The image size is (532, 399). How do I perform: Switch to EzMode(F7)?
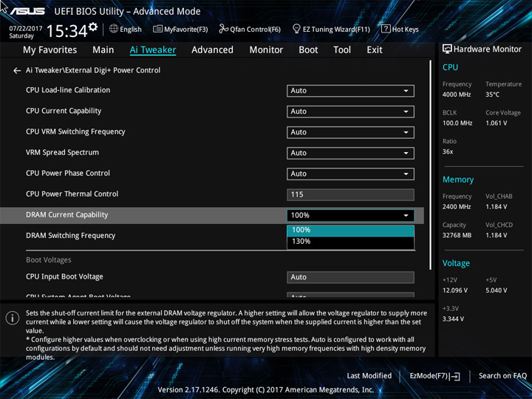434,376
